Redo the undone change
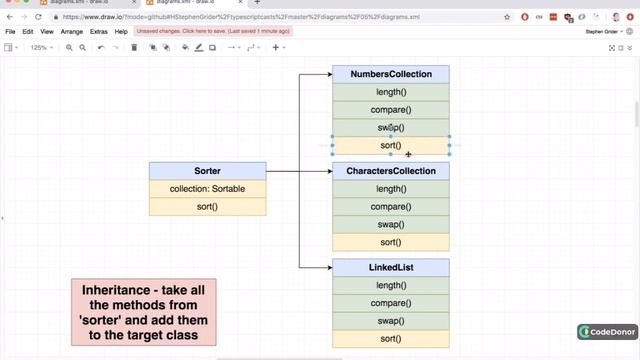640x360 pixels. [116, 48]
